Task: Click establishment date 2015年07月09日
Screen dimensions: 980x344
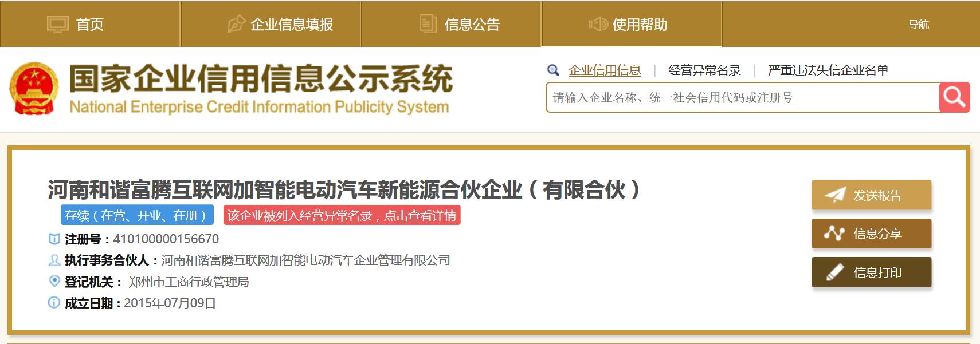Action: tap(170, 303)
